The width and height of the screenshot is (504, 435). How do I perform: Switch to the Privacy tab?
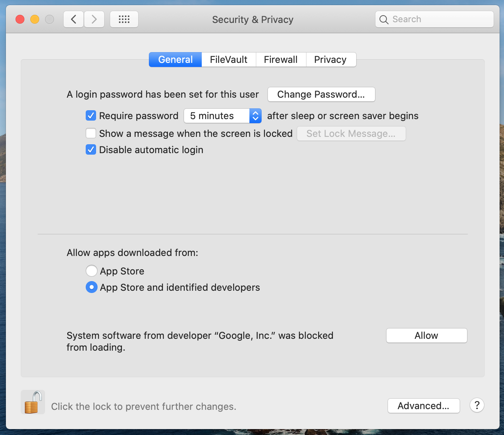click(x=330, y=60)
